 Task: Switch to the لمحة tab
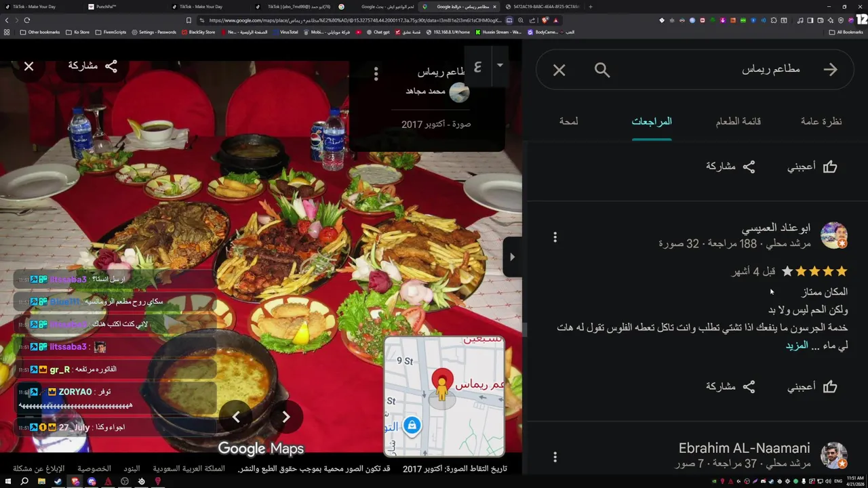(x=569, y=121)
